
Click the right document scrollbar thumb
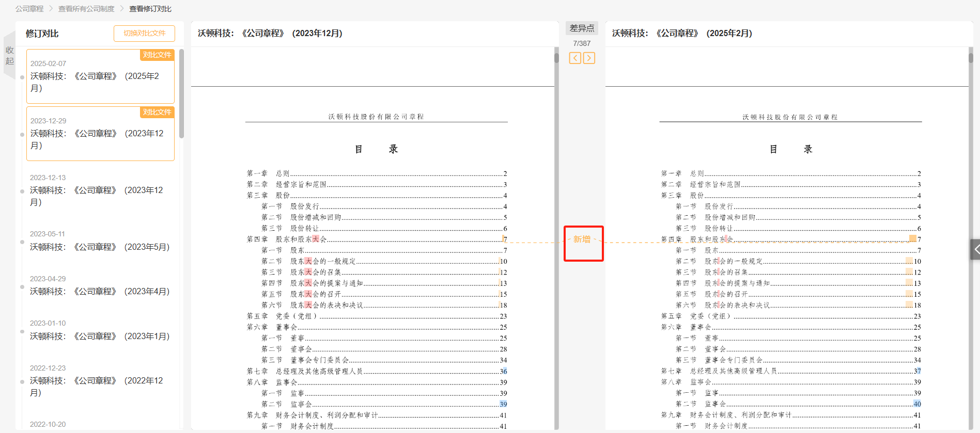(x=971, y=57)
